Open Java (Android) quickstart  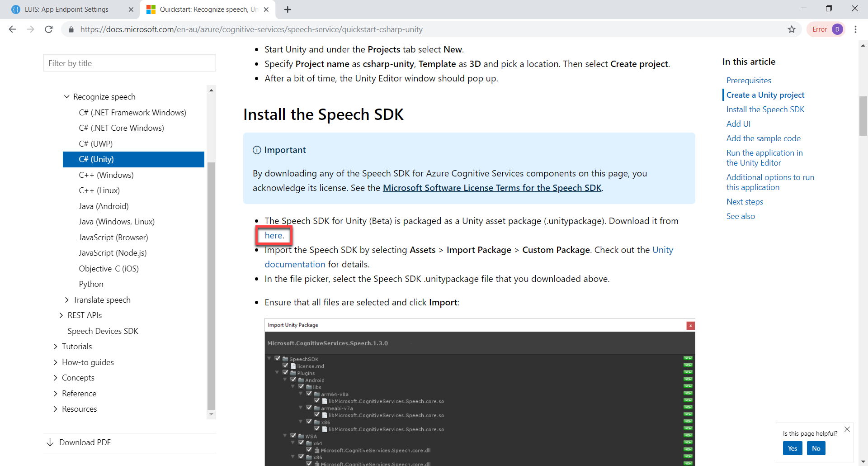point(104,206)
